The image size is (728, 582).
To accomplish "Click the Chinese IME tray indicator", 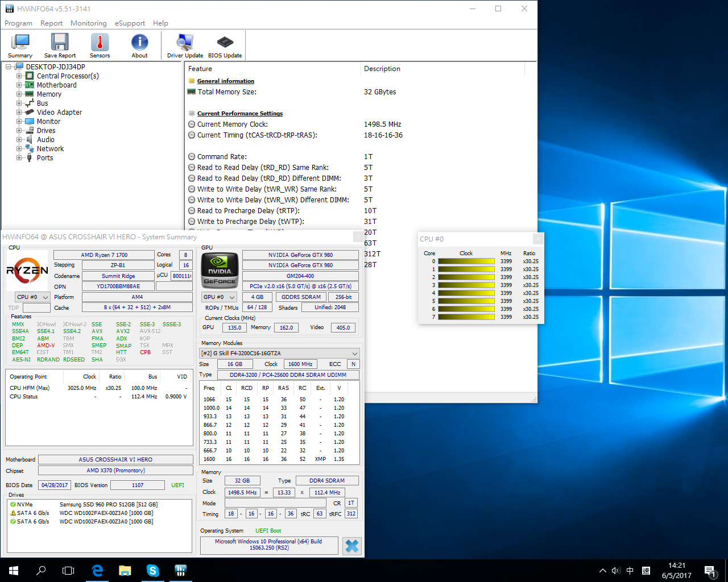I will pyautogui.click(x=630, y=571).
